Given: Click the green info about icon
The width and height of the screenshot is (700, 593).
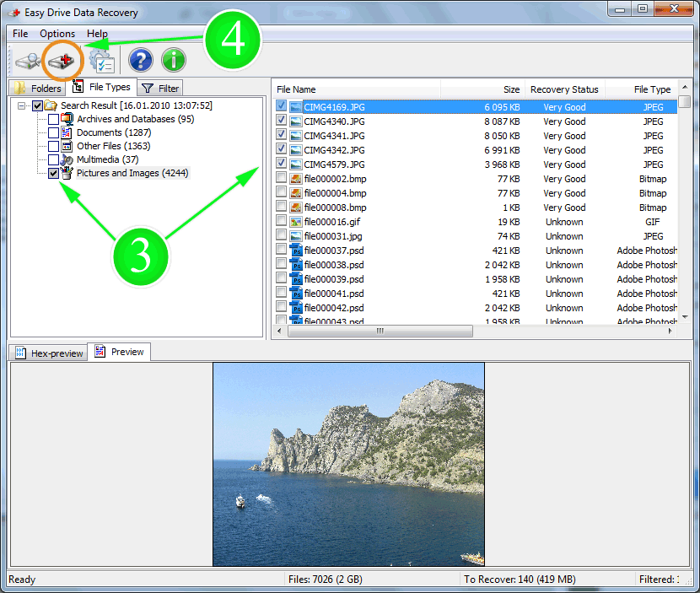Looking at the screenshot, I should click(174, 60).
